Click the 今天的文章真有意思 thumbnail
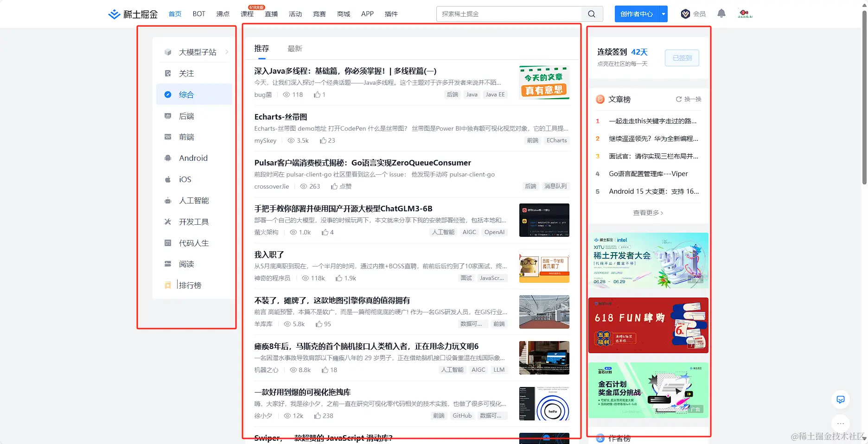868x444 pixels. pos(544,82)
